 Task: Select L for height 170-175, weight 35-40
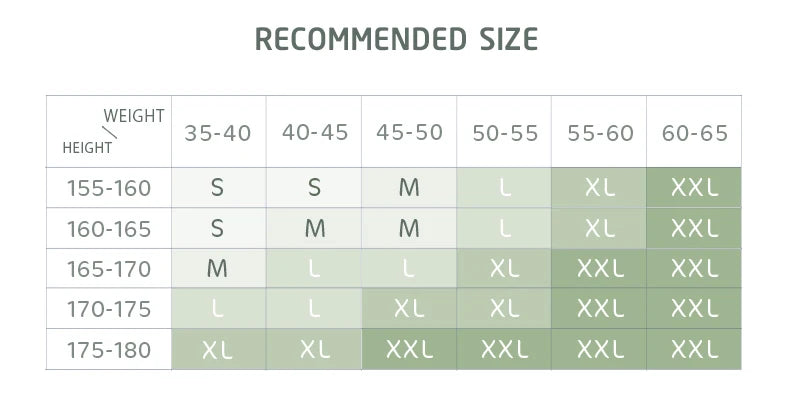pos(218,310)
